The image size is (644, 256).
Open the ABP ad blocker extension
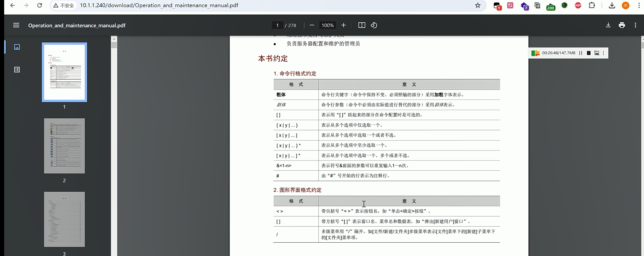point(578,5)
